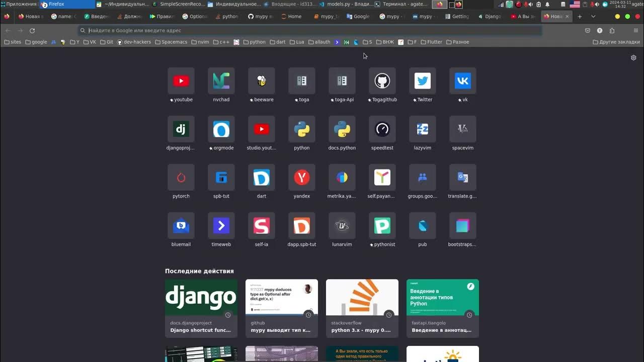Open the Firefox application menu (hamburger)
The height and width of the screenshot is (362, 644).
(636, 31)
